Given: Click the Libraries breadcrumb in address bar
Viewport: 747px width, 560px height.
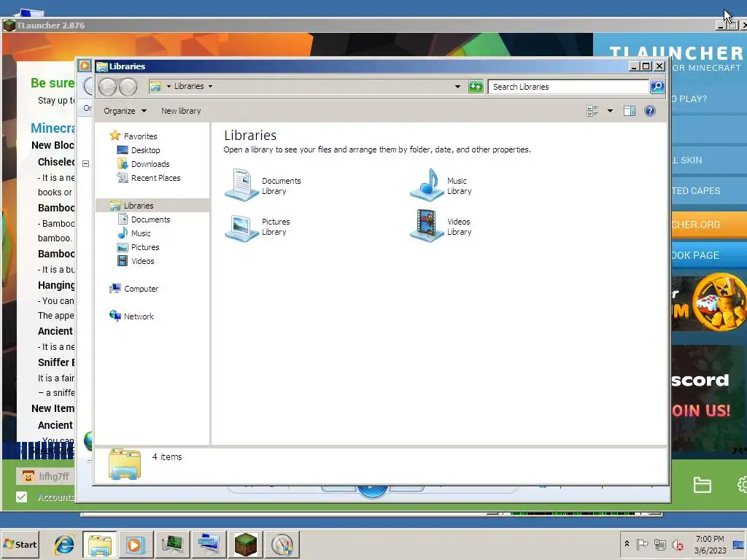Looking at the screenshot, I should point(189,86).
